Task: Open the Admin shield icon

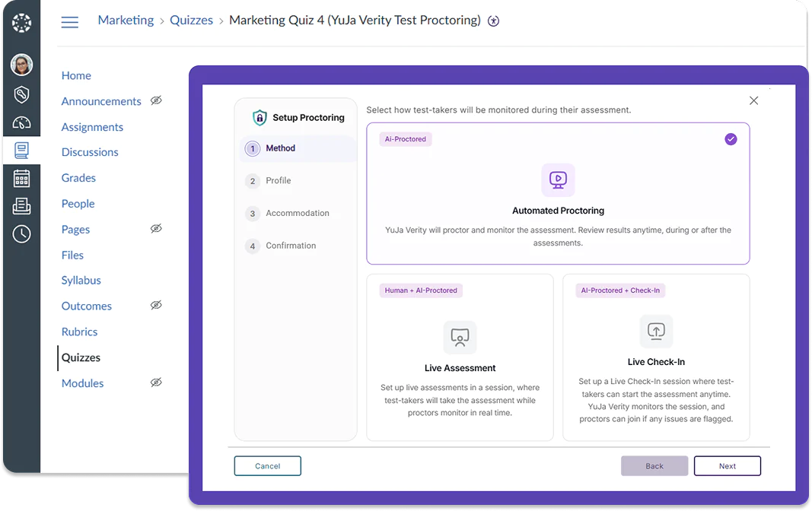Action: [22, 94]
